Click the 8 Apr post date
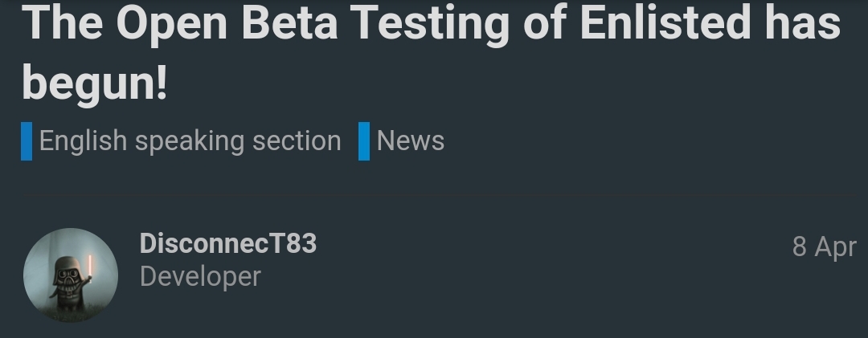The width and height of the screenshot is (868, 338). click(825, 246)
